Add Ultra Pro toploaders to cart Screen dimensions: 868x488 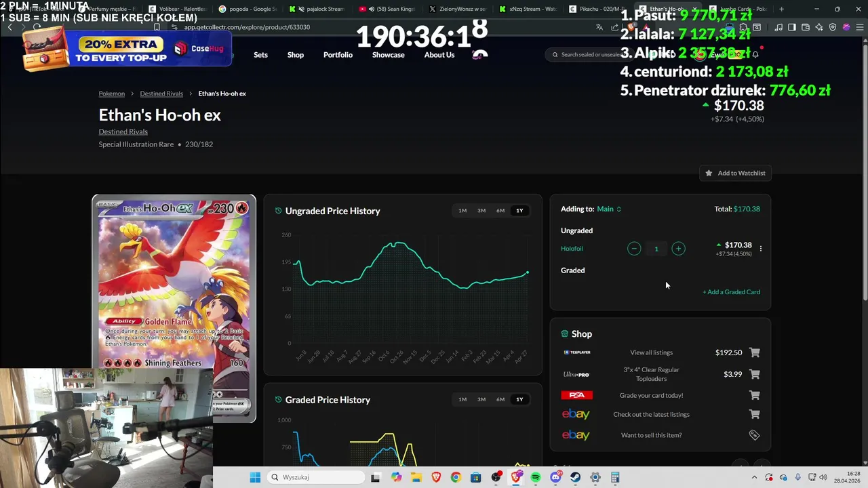(x=755, y=374)
